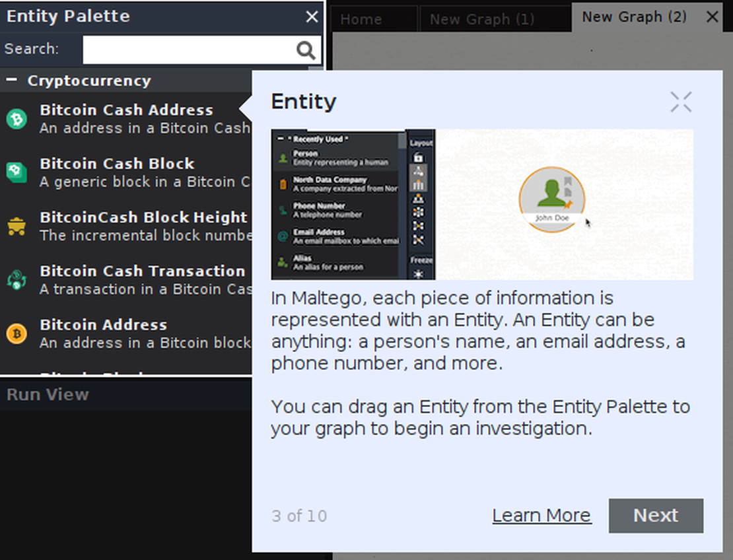Screen dimensions: 733x560
Task: Click the Bitcoin Cash Transaction icon
Action: point(17,280)
